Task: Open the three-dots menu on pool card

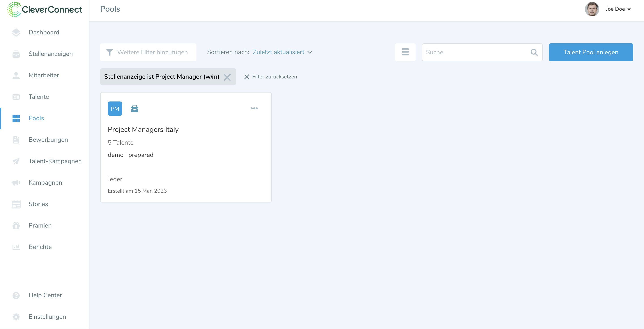Action: pyautogui.click(x=254, y=108)
